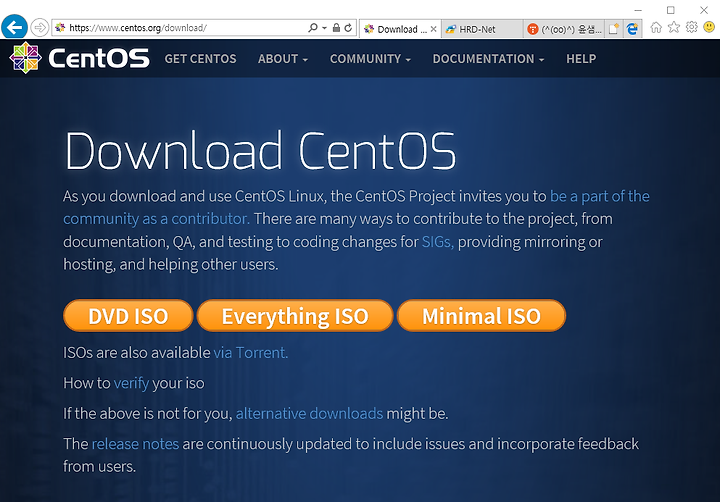
Task: Expand the COMMUNITY dropdown menu
Action: click(x=370, y=59)
